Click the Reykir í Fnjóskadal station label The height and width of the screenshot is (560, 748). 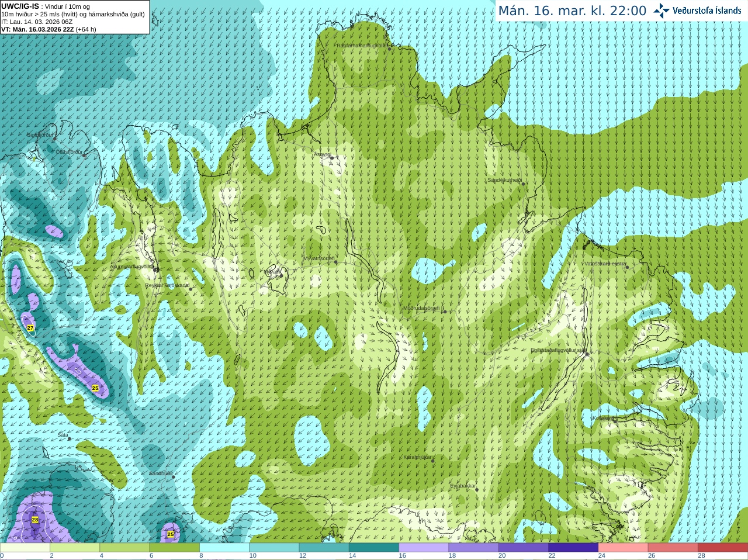(168, 286)
